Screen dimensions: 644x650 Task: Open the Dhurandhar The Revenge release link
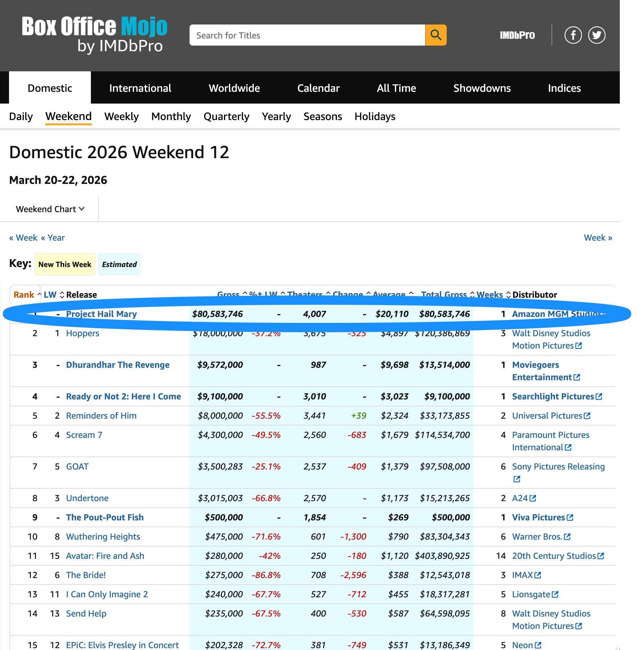(x=118, y=365)
